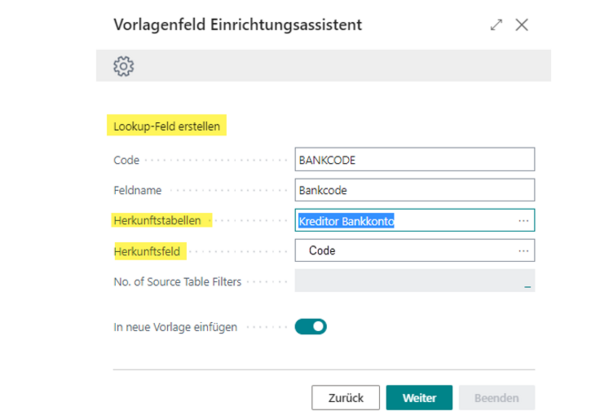600x420 pixels.
Task: Click the In neue Vorlage einfügen label
Action: point(176,327)
